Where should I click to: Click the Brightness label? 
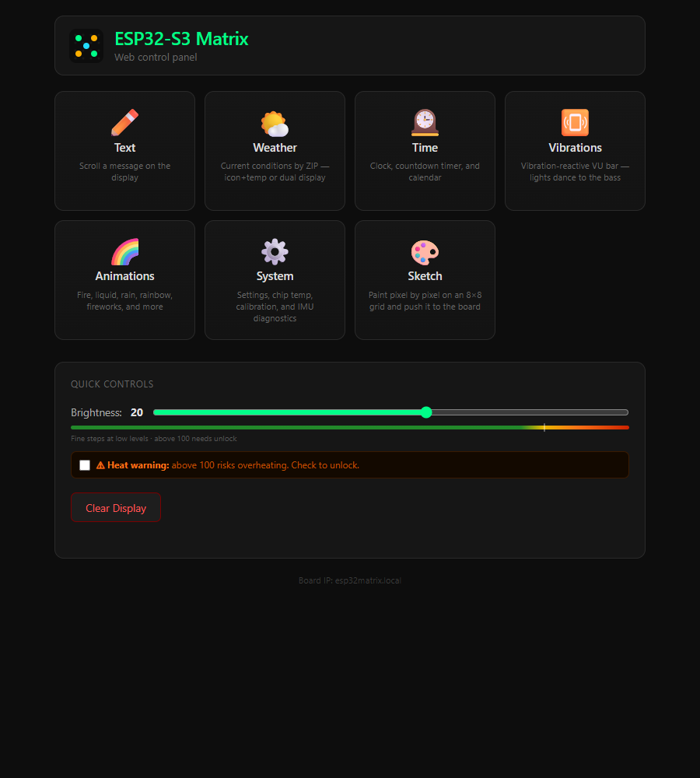96,413
